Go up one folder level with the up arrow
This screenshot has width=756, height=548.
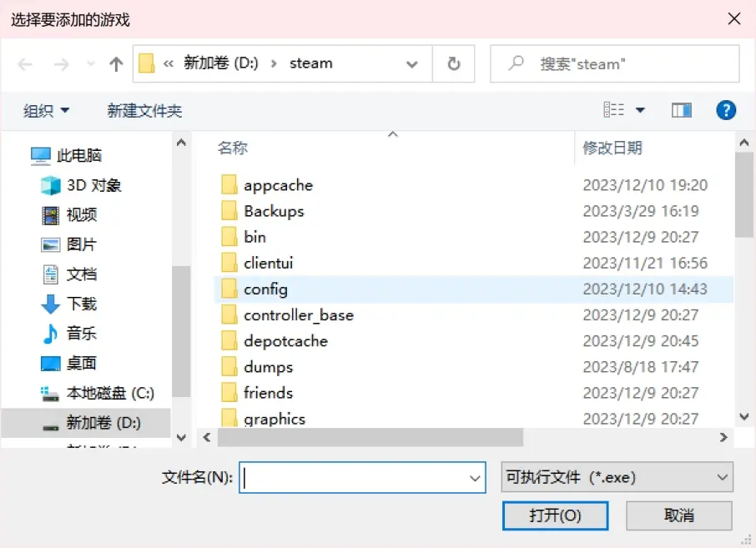pyautogui.click(x=116, y=64)
